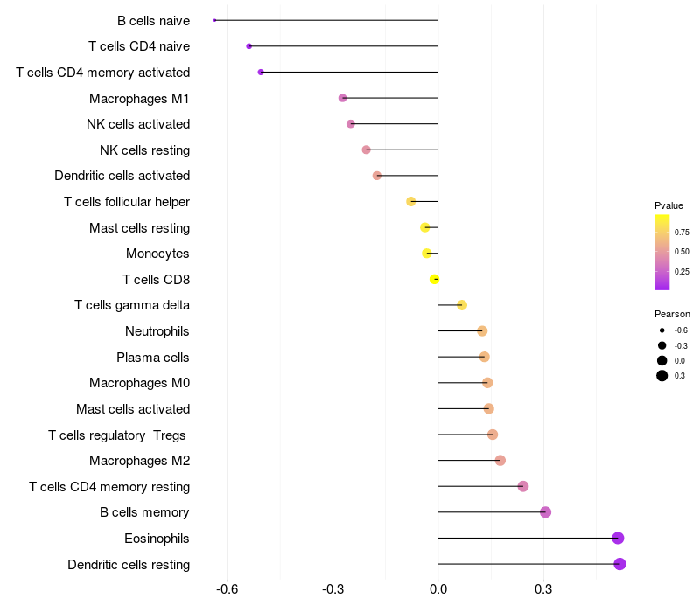Click the Dendritic cells resting purple dot
The height and width of the screenshot is (612, 700).
[619, 564]
